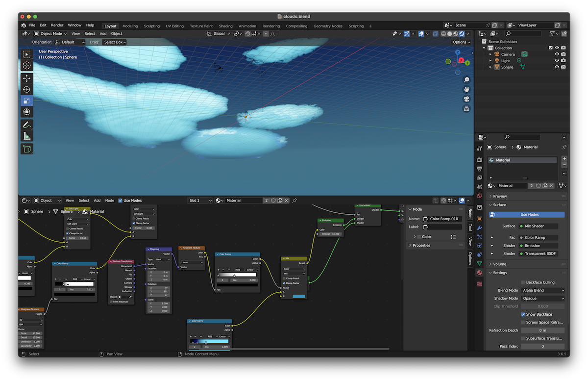Open the File menu
The width and height of the screenshot is (588, 381).
(x=32, y=25)
